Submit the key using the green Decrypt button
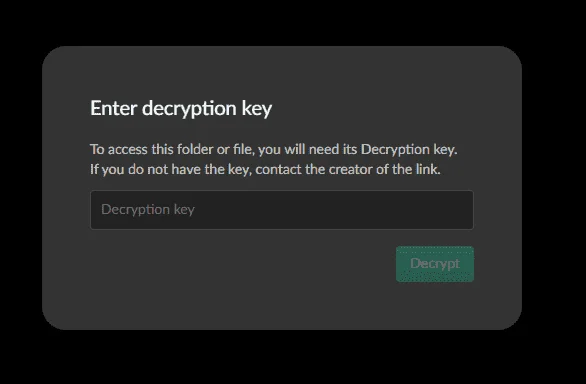The height and width of the screenshot is (384, 586). (x=435, y=264)
